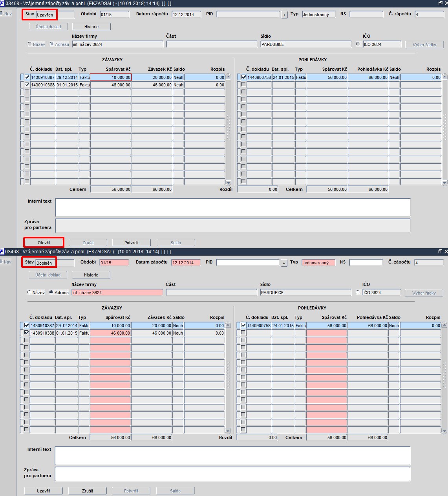Screen dimensions: 448x496
Task: Select the IČO radio in the Doplněn form
Action: [x=357, y=292]
